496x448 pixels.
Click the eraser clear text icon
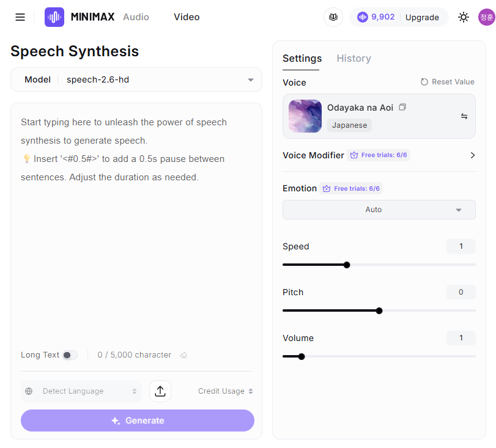(183, 355)
